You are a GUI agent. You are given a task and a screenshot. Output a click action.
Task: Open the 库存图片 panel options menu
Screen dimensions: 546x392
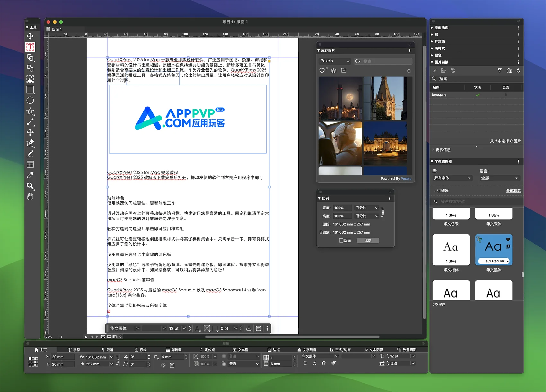tap(409, 51)
